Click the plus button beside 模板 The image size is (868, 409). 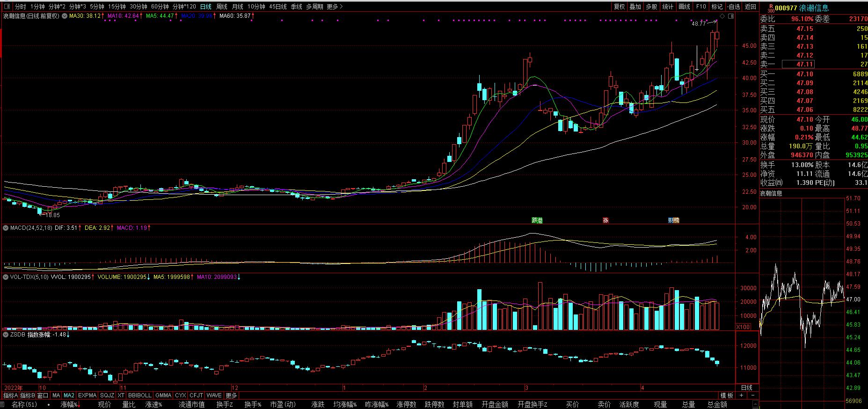click(741, 395)
